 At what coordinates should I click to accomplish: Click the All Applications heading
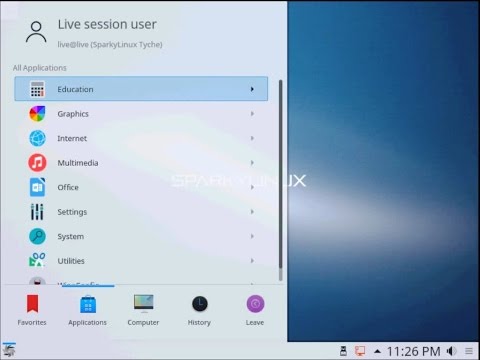tap(40, 68)
